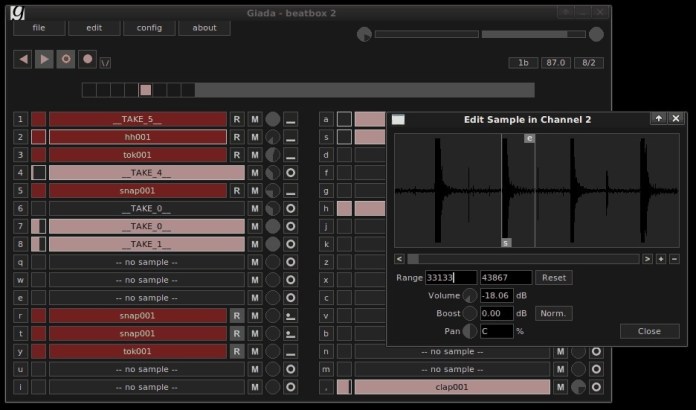Click the highlighted beat in sequencer strip
696x410 pixels.
(x=146, y=90)
